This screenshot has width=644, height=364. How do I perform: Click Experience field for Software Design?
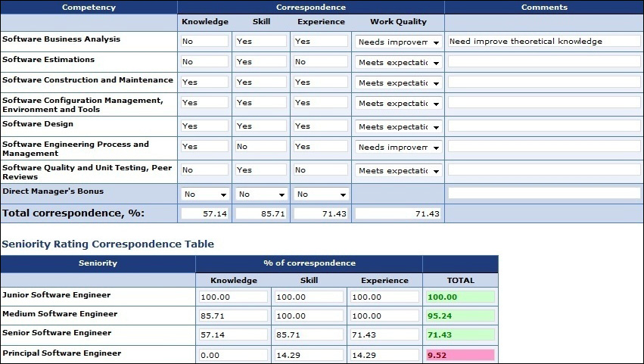coord(321,126)
